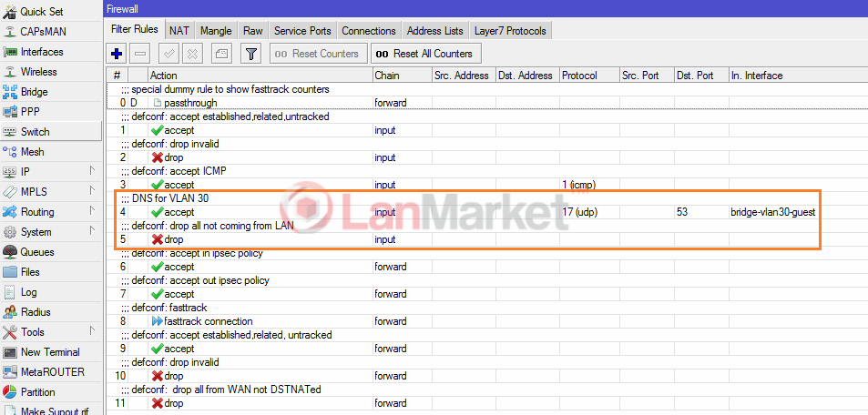Switch to Mangle tab
The image size is (868, 415).
click(x=217, y=31)
